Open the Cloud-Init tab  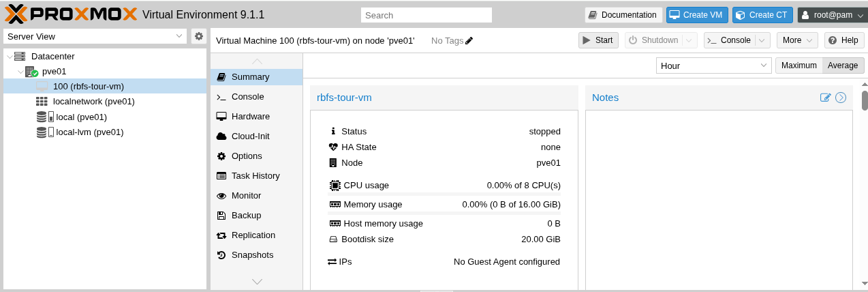pos(256,136)
